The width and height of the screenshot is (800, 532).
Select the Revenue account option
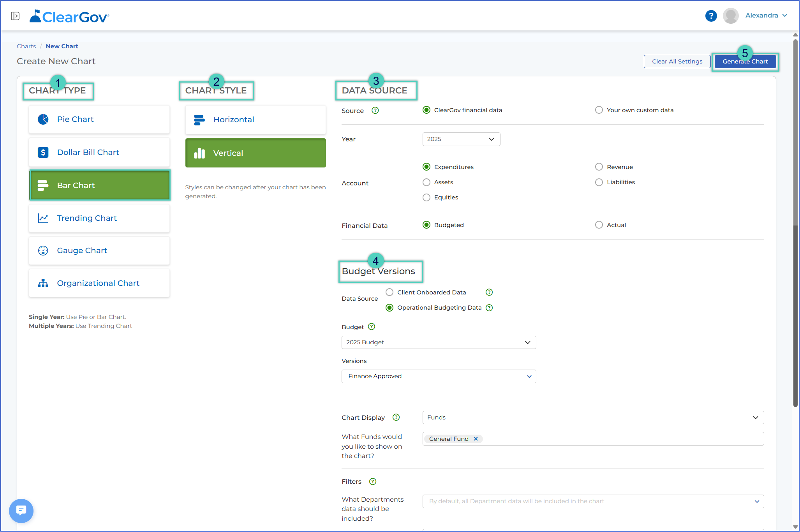[x=599, y=167]
